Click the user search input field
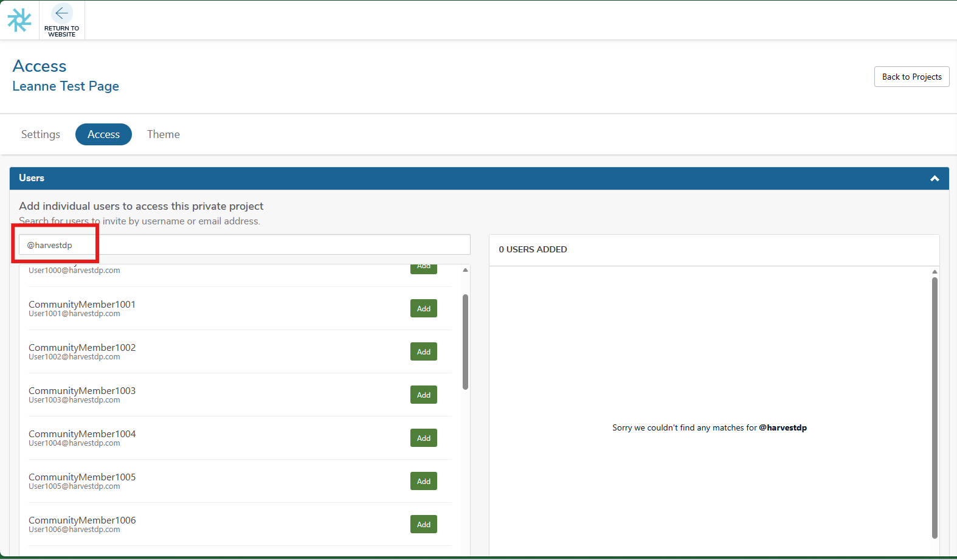Screen dimensions: 957x560 pyautogui.click(x=244, y=245)
